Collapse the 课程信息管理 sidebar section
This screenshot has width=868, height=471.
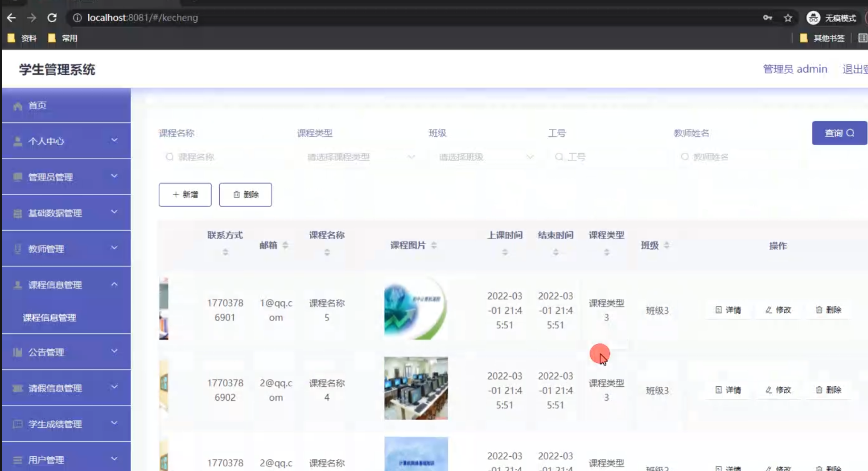[x=114, y=283]
